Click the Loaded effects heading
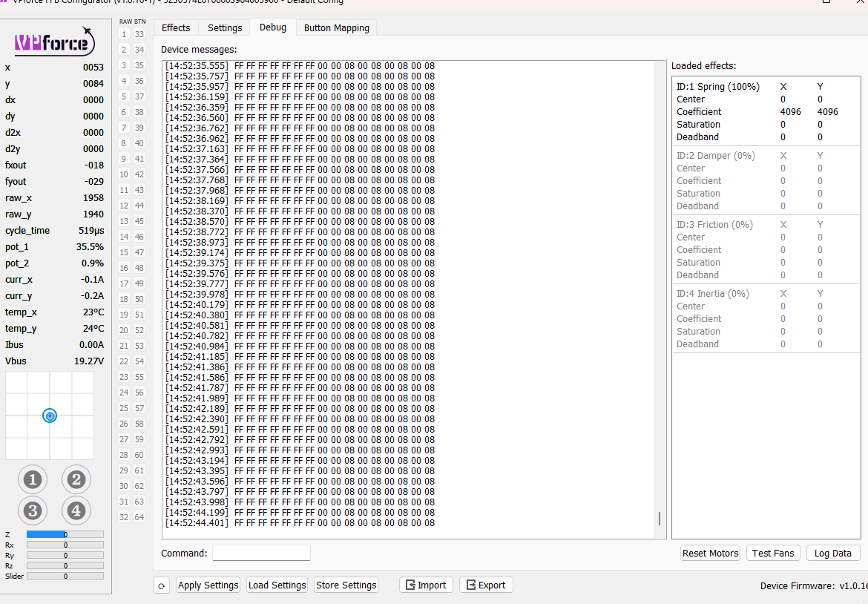Viewport: 868px width, 604px height. pyautogui.click(x=703, y=66)
